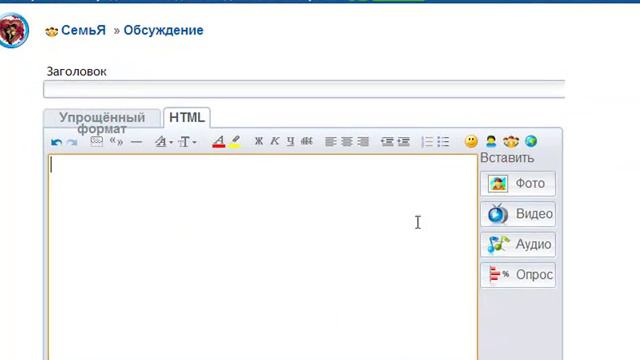
Task: Toggle strikethrough formatting
Action: pos(307,141)
